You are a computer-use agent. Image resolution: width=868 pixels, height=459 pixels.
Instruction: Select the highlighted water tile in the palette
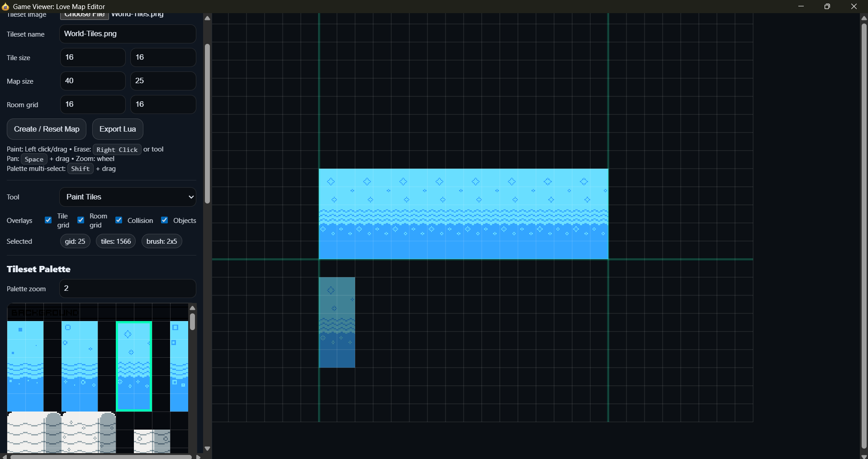point(133,366)
